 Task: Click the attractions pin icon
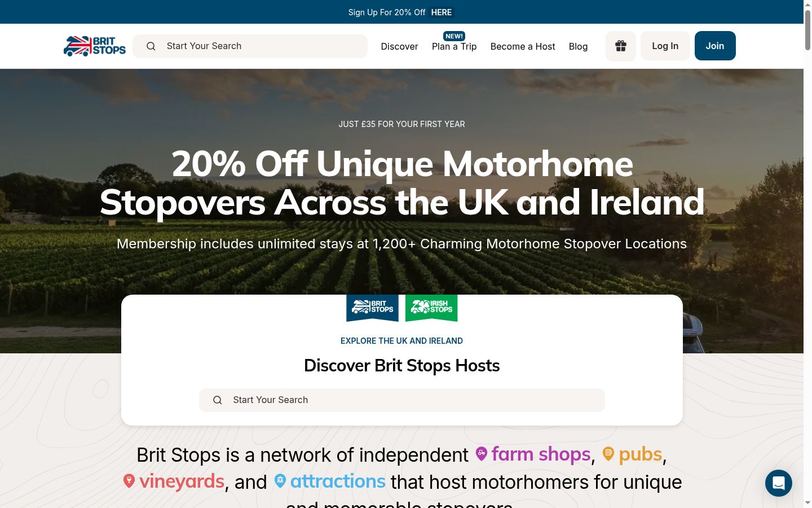280,481
